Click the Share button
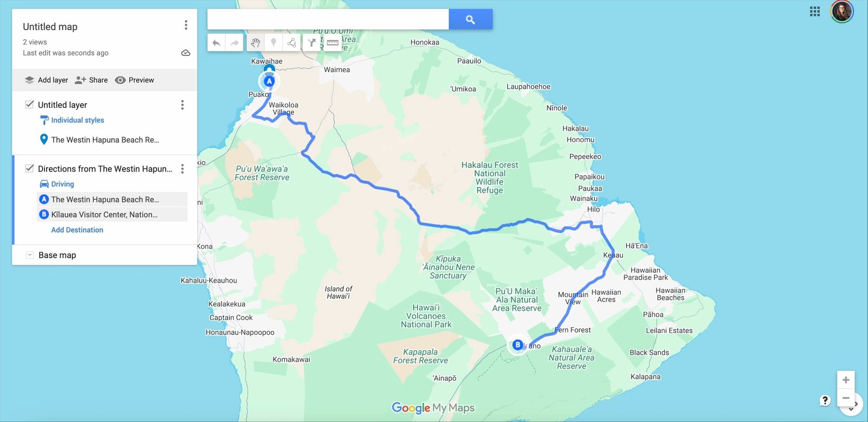Viewport: 868px width, 422px height. point(91,80)
